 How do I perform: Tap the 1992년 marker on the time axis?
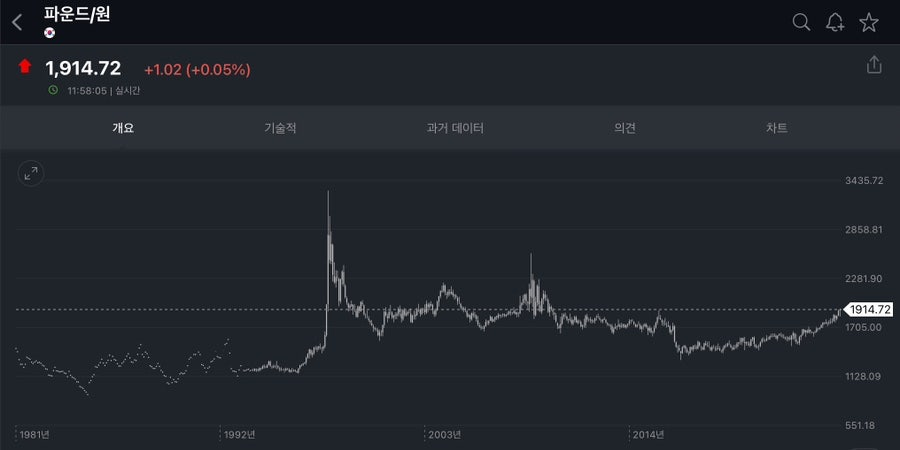click(240, 434)
